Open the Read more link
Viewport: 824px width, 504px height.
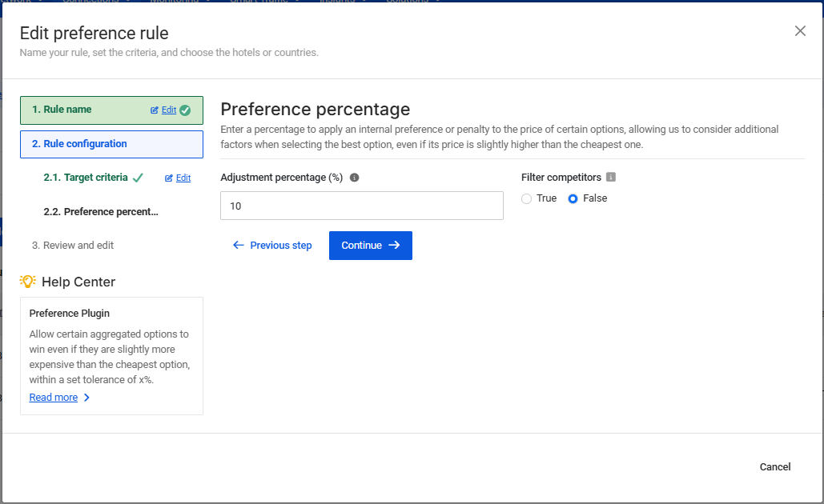point(53,397)
